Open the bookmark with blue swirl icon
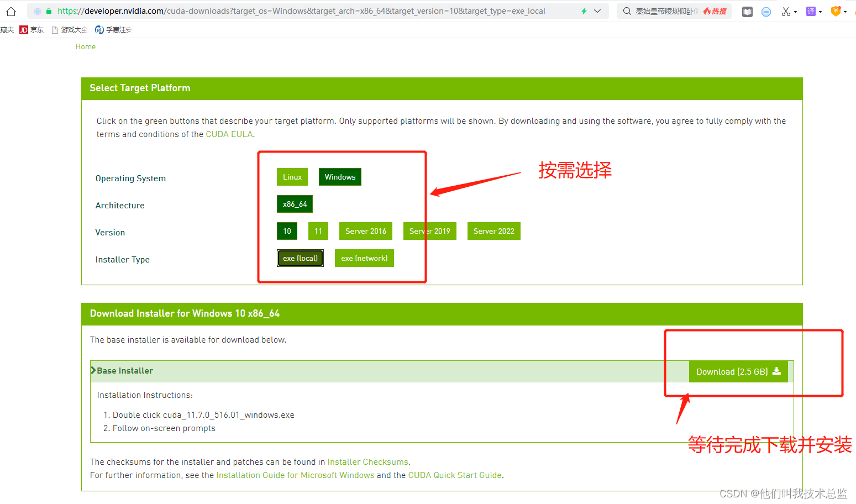Image resolution: width=856 pixels, height=504 pixels. coord(113,30)
